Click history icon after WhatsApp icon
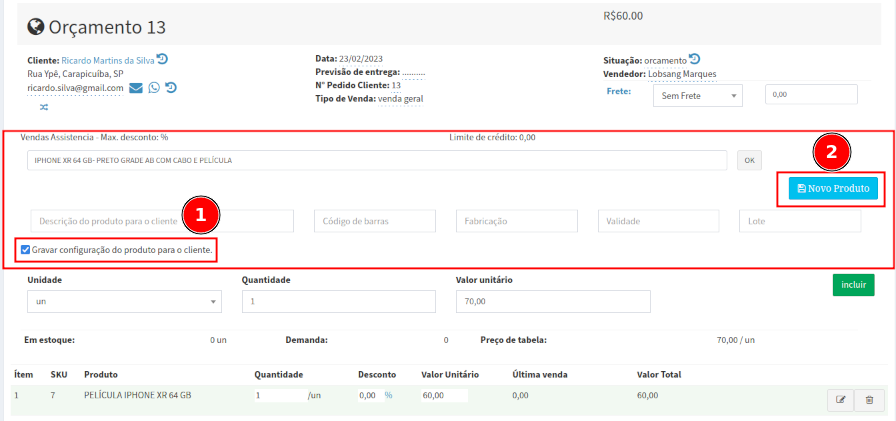 pos(171,88)
